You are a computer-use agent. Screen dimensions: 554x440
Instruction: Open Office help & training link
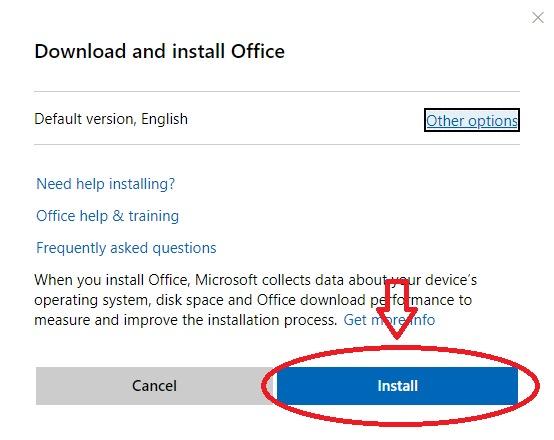click(x=107, y=216)
